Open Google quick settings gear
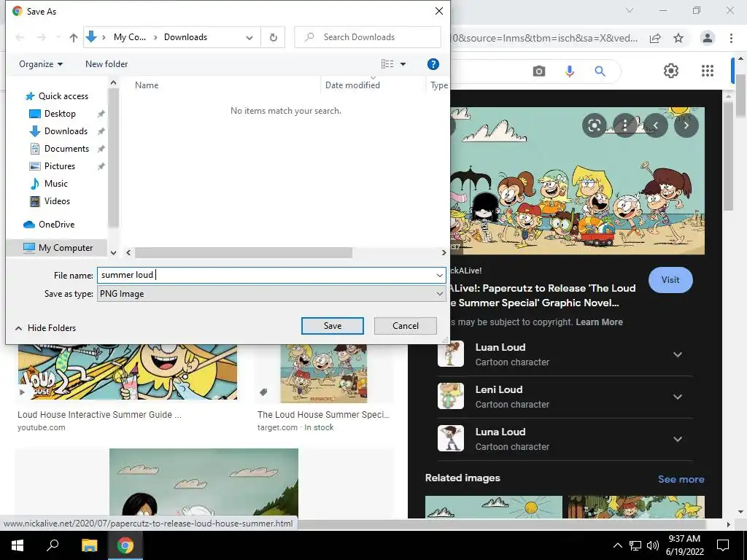747x560 pixels. click(x=671, y=71)
